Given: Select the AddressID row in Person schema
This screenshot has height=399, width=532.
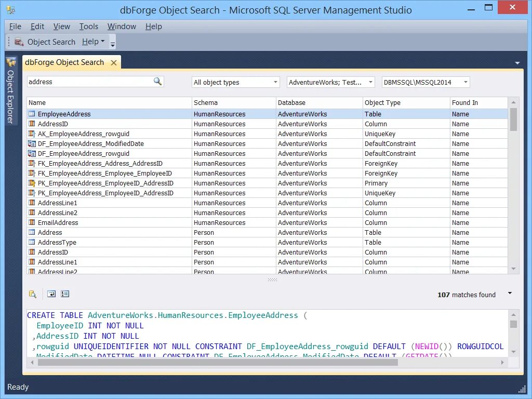Looking at the screenshot, I should coord(268,252).
